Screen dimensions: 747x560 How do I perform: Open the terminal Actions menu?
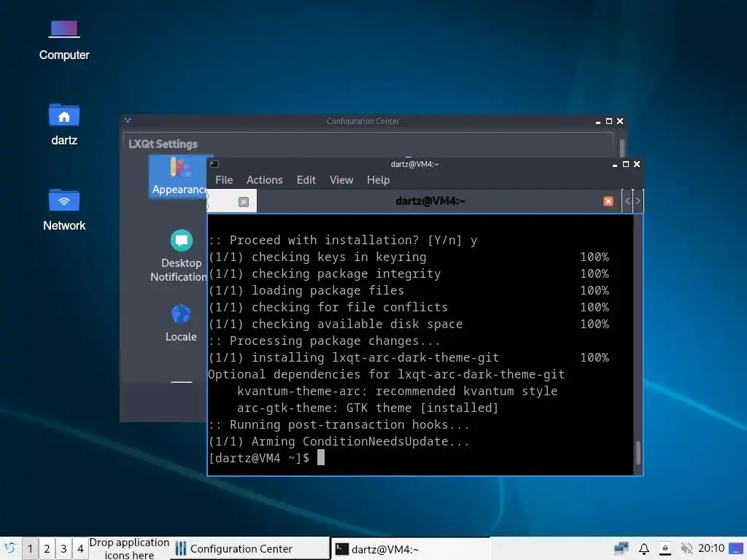coord(264,180)
